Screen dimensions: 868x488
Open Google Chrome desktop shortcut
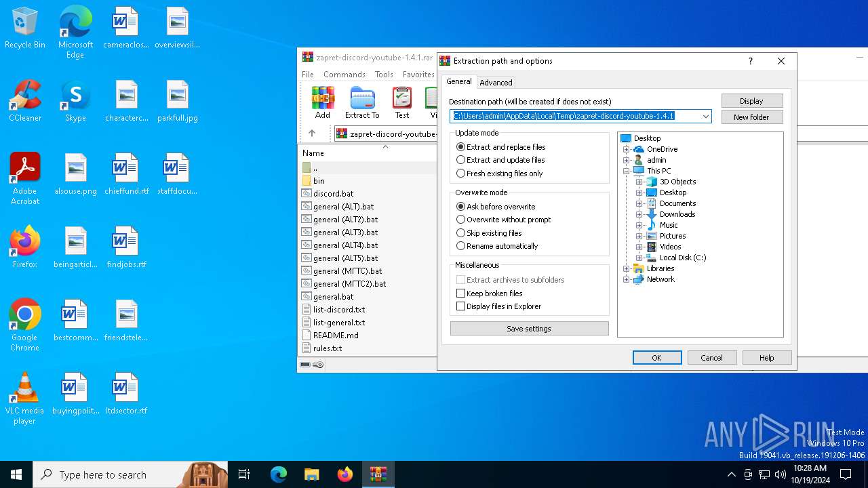click(x=25, y=325)
